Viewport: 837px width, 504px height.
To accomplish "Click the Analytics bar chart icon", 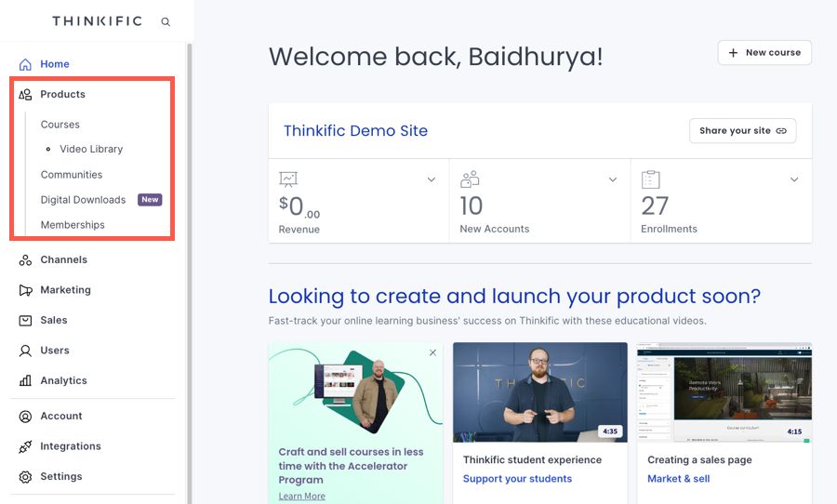I will click(x=25, y=380).
